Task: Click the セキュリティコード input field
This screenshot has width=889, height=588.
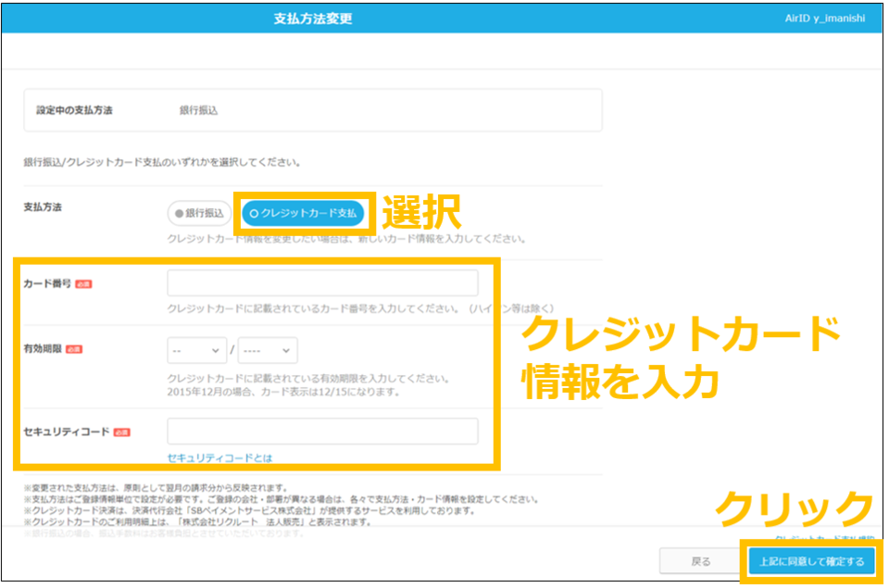Action: (x=323, y=431)
